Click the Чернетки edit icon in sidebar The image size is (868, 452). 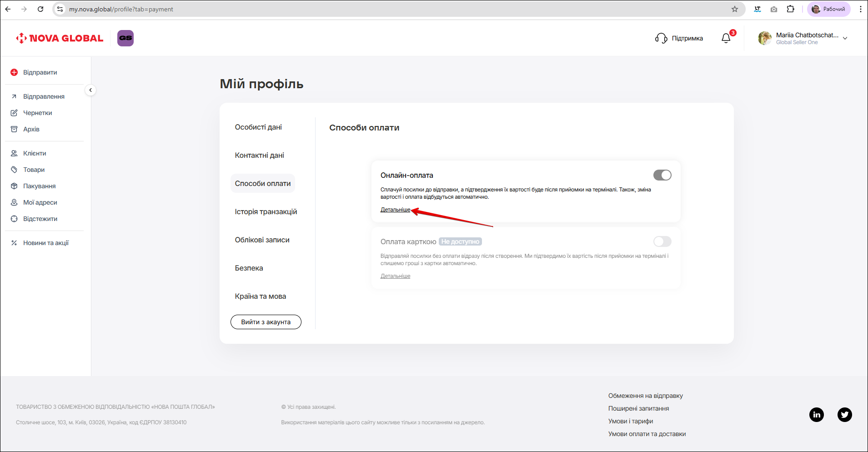tap(14, 113)
